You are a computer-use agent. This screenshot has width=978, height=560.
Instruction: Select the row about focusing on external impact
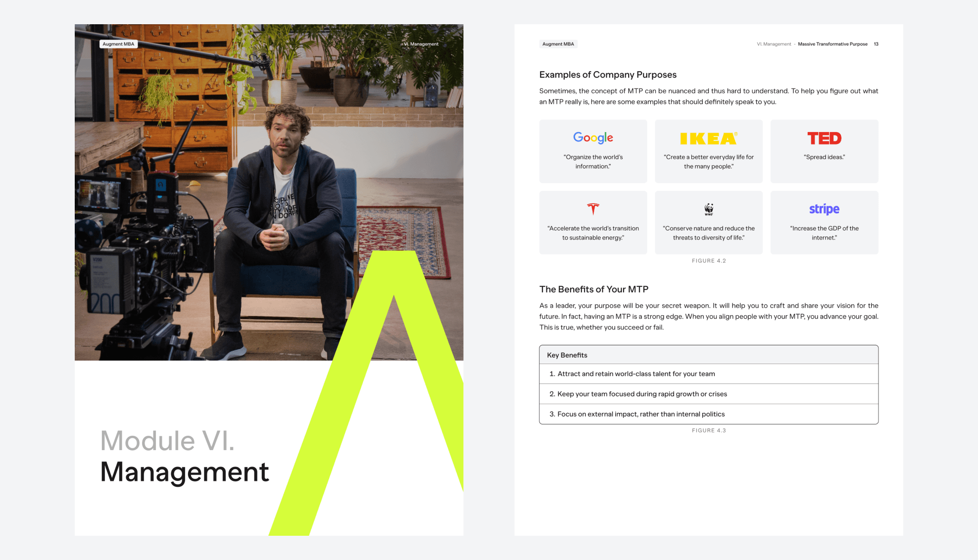pos(709,415)
